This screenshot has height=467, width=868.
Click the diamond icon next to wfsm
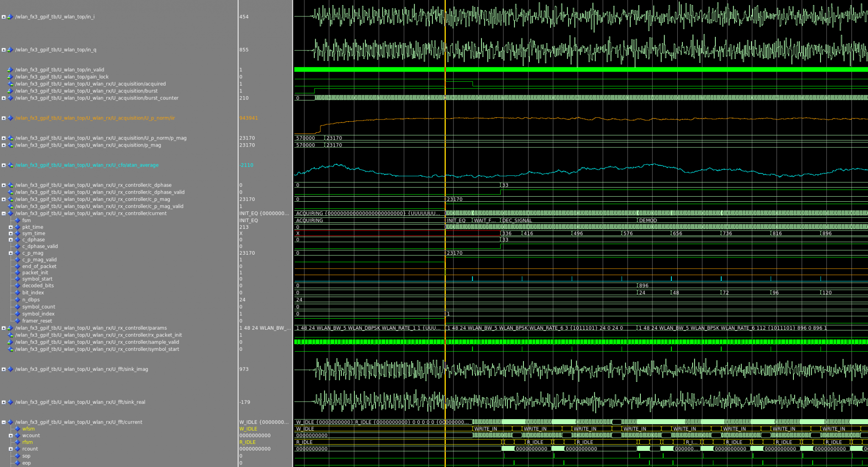click(17, 429)
